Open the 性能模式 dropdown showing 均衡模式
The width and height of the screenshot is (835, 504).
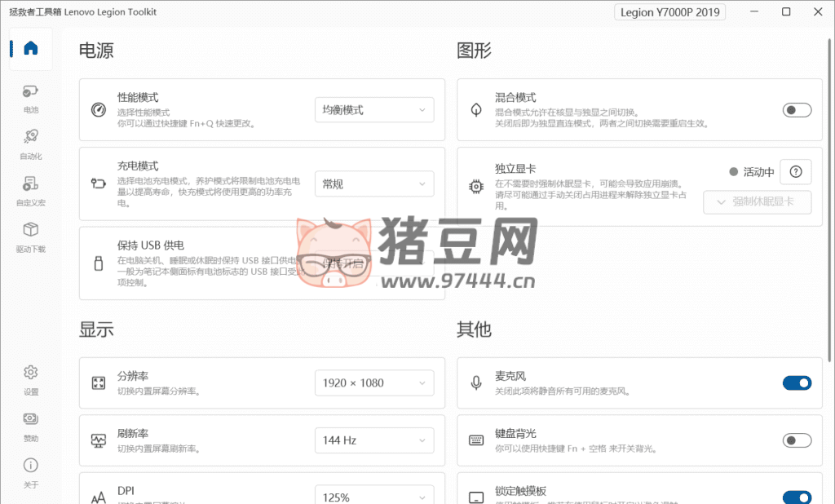click(374, 110)
